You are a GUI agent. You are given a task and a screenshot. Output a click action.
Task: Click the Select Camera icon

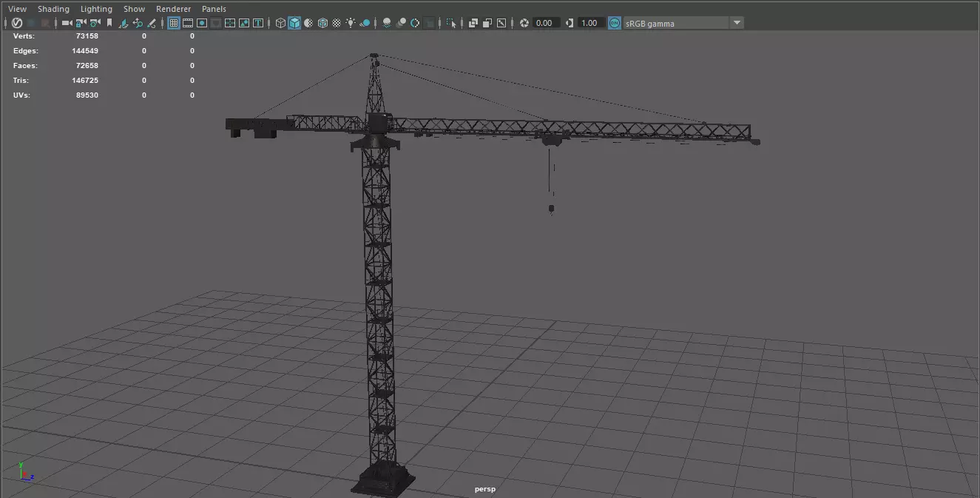coord(67,23)
